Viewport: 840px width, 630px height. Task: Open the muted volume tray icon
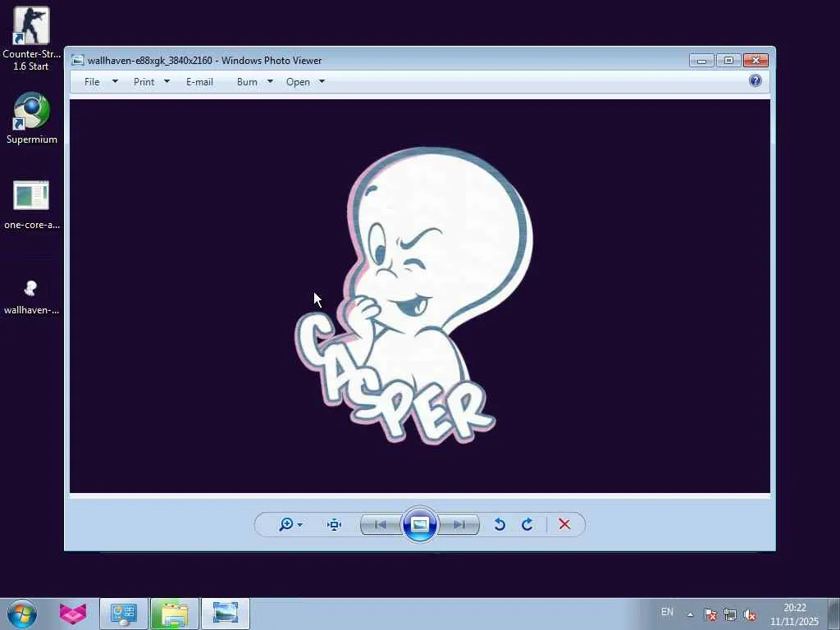coord(750,614)
